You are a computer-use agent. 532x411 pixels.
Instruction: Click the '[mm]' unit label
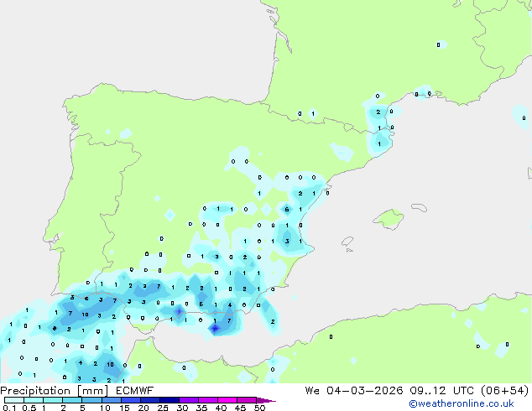point(93,391)
